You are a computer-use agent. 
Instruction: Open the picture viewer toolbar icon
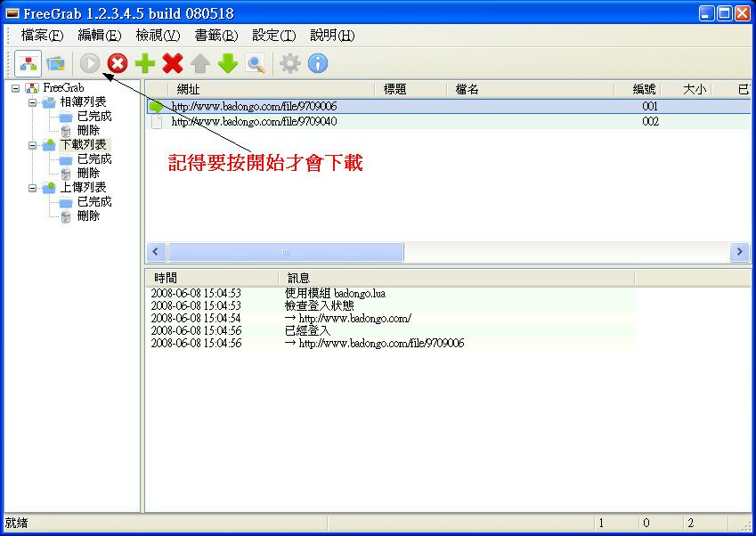pyautogui.click(x=55, y=63)
